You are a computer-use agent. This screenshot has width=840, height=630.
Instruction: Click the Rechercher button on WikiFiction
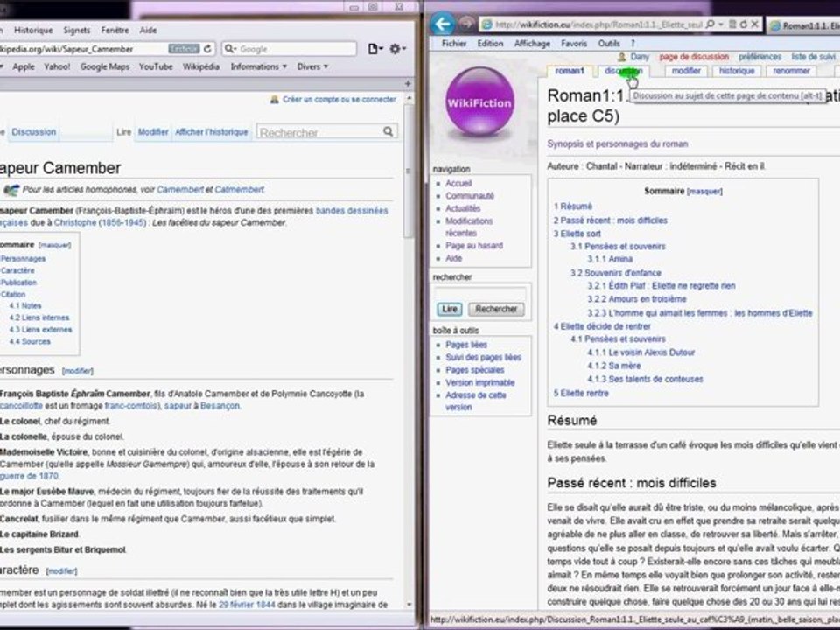tap(496, 309)
